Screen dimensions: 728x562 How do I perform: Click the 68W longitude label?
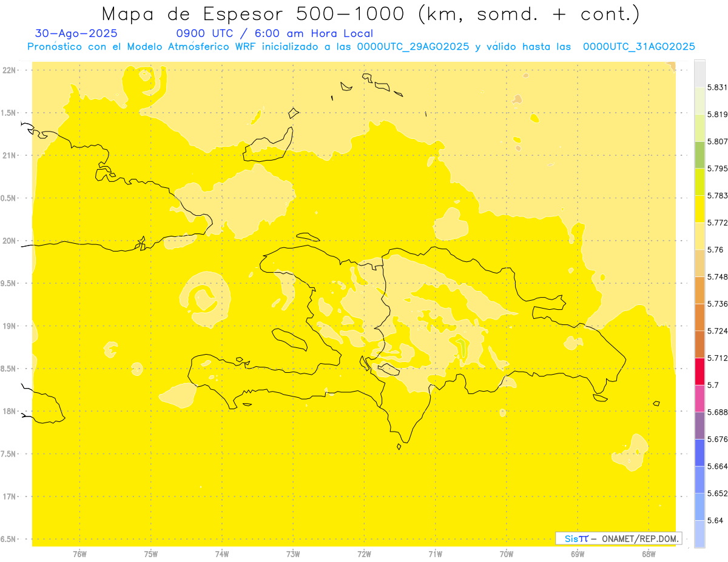pyautogui.click(x=649, y=554)
